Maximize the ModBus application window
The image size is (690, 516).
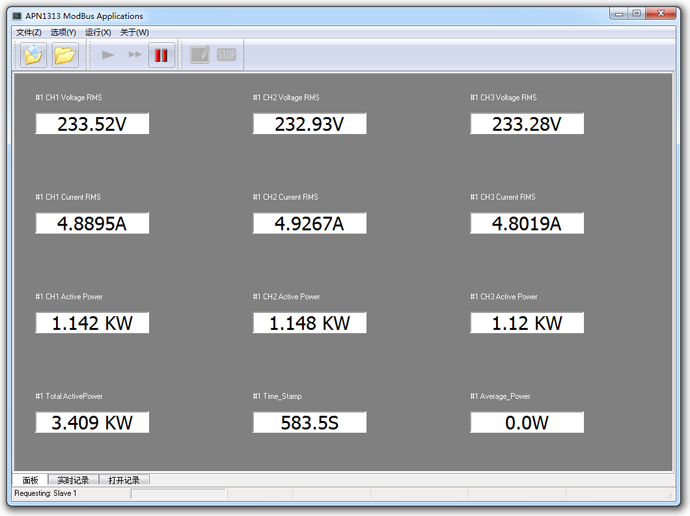pyautogui.click(x=636, y=13)
